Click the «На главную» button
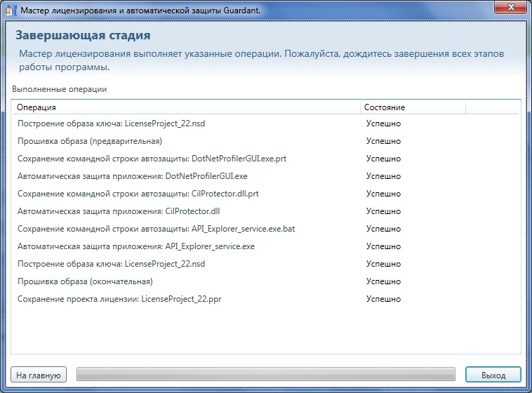 click(x=39, y=375)
